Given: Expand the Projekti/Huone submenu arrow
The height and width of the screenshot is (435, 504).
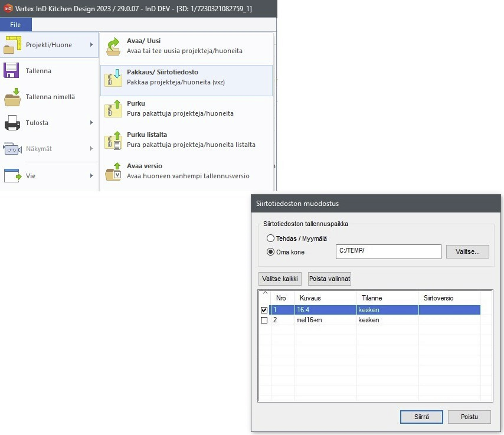Looking at the screenshot, I should [x=91, y=45].
